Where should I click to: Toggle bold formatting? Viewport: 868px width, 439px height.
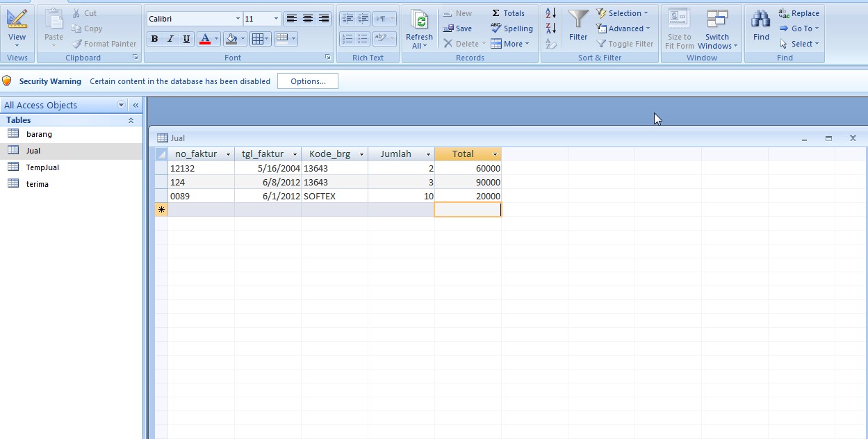click(154, 39)
